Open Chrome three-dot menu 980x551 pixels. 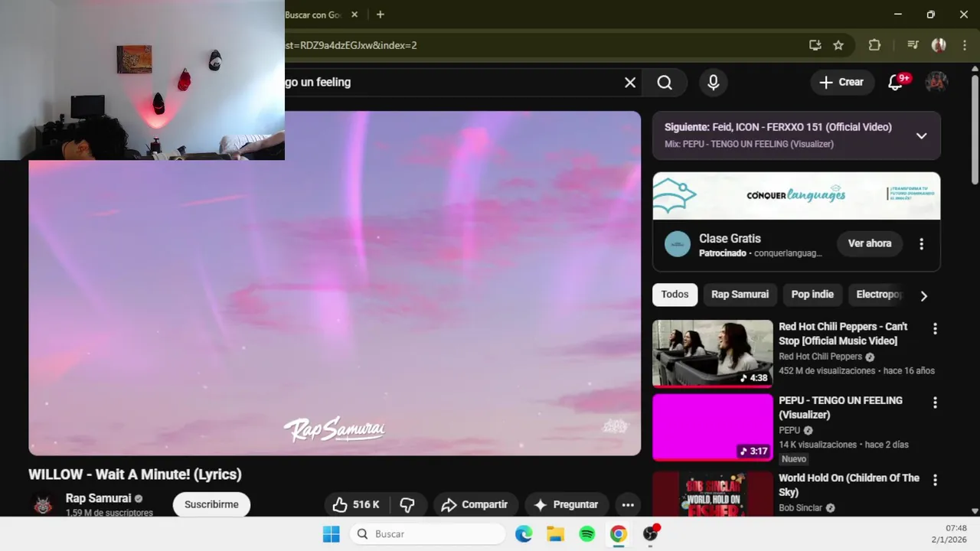[965, 45]
